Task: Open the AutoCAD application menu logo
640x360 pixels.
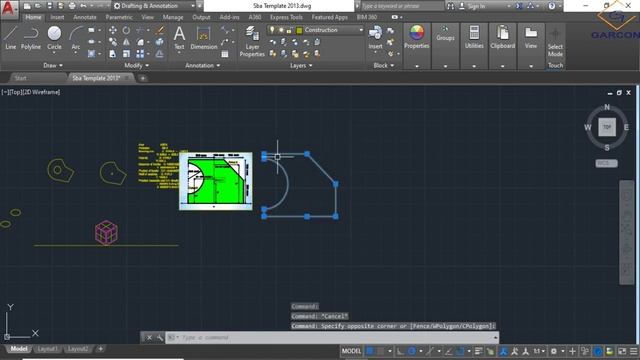Action: click(x=8, y=9)
